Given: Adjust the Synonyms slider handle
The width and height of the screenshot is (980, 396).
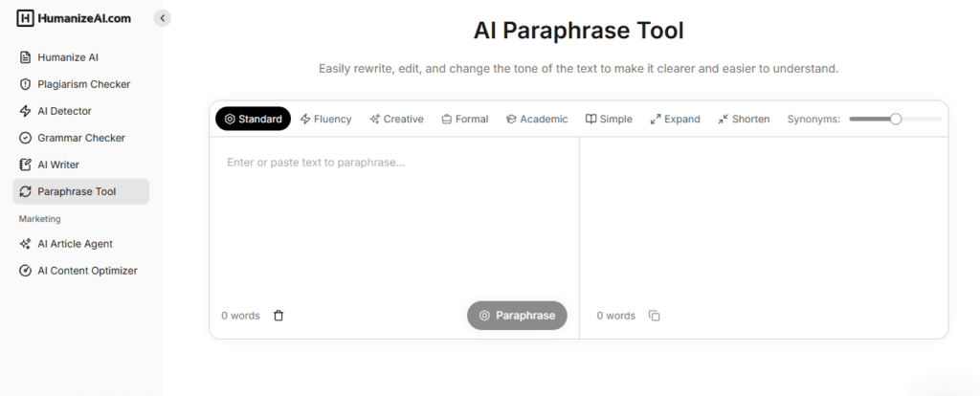Looking at the screenshot, I should pyautogui.click(x=896, y=119).
